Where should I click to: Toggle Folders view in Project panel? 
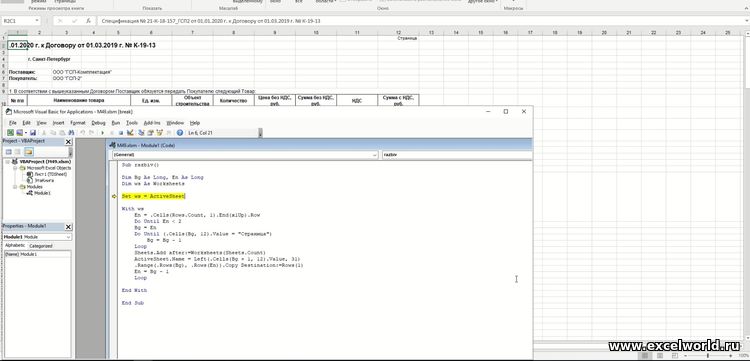[29, 152]
